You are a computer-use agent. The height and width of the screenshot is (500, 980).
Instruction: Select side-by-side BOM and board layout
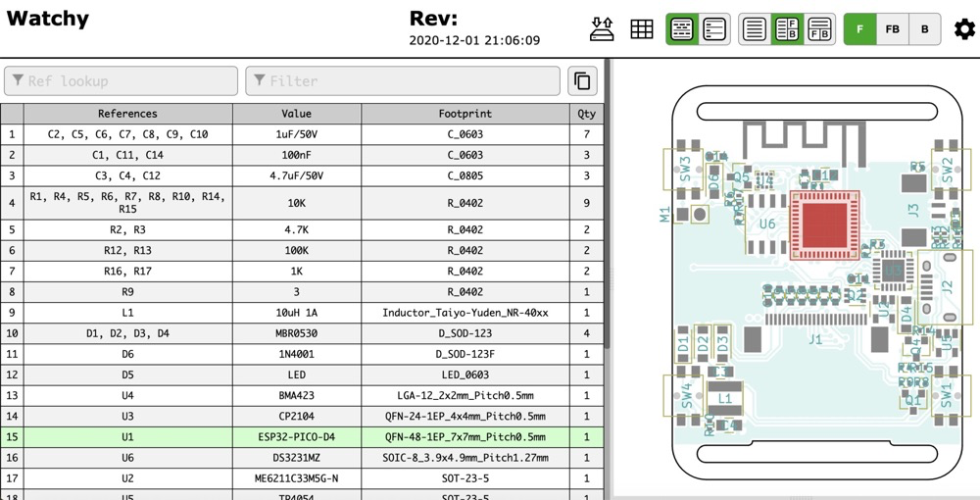(786, 29)
